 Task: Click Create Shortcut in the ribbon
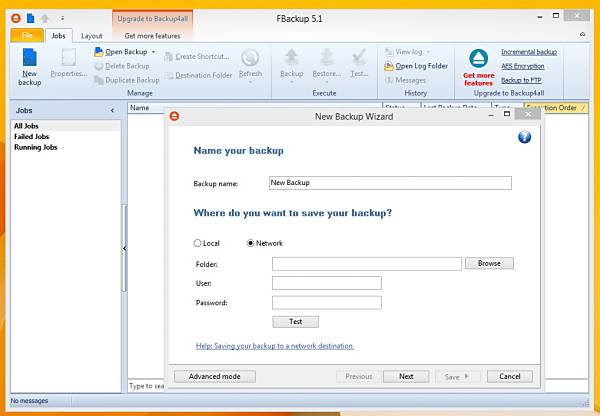pos(196,56)
